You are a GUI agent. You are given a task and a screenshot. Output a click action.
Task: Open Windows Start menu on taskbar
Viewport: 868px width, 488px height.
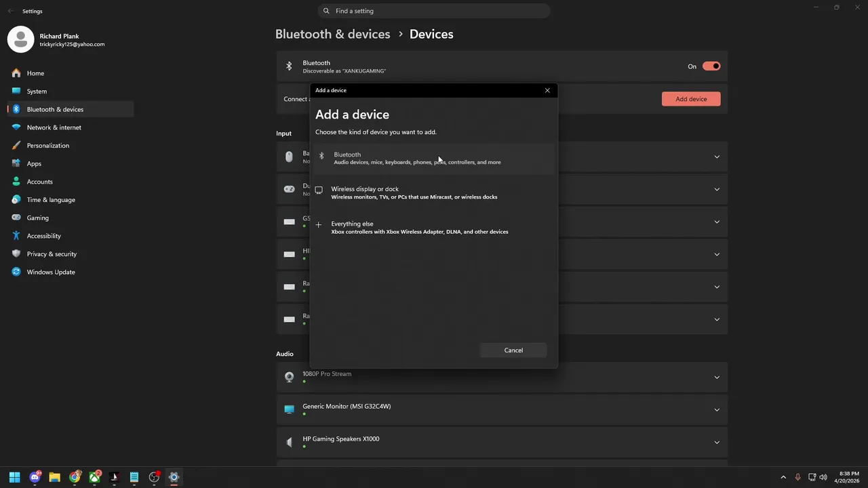pyautogui.click(x=15, y=477)
